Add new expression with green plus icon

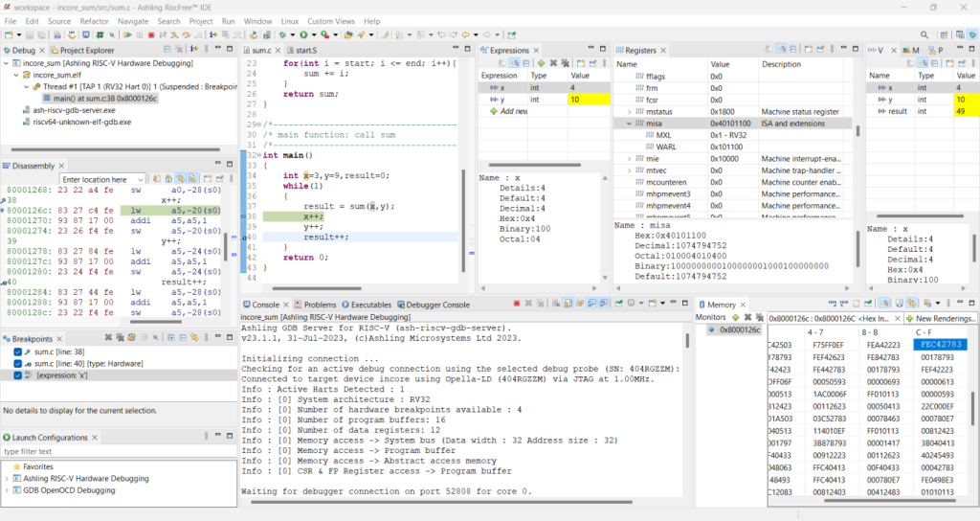point(542,63)
